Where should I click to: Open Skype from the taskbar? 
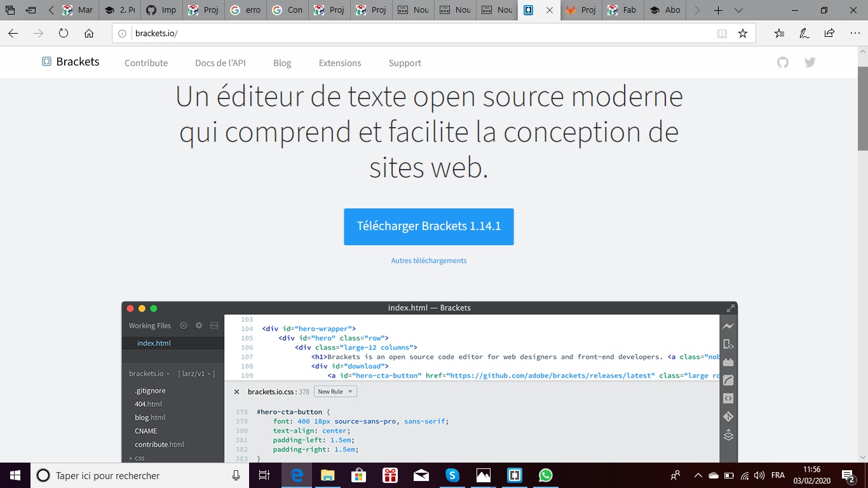point(452,475)
